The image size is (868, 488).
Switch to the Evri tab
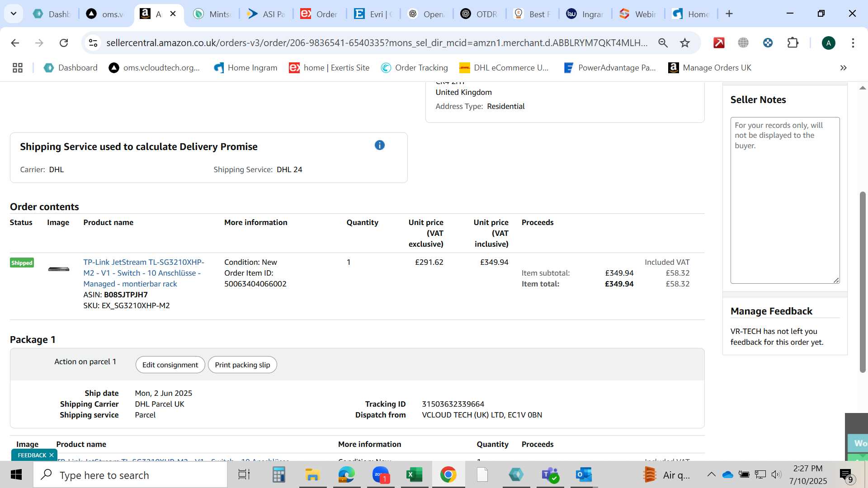pyautogui.click(x=373, y=14)
